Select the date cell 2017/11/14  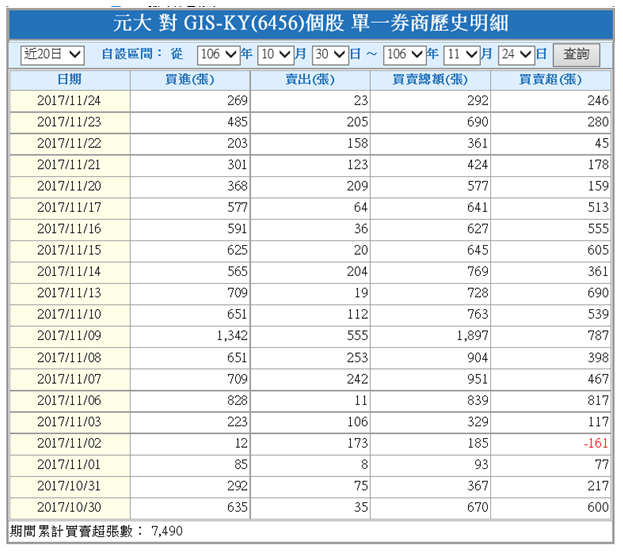(70, 272)
